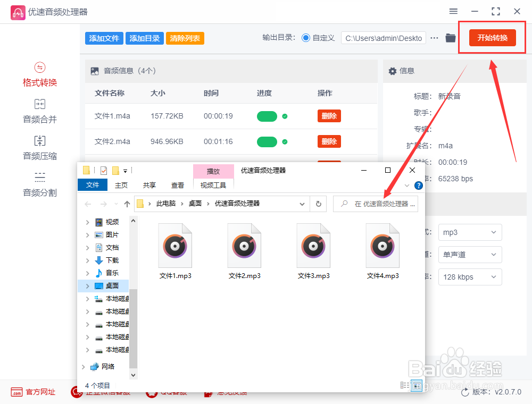Open the 音频压缩 audio compression tool
This screenshot has width=532, height=404.
(x=40, y=148)
